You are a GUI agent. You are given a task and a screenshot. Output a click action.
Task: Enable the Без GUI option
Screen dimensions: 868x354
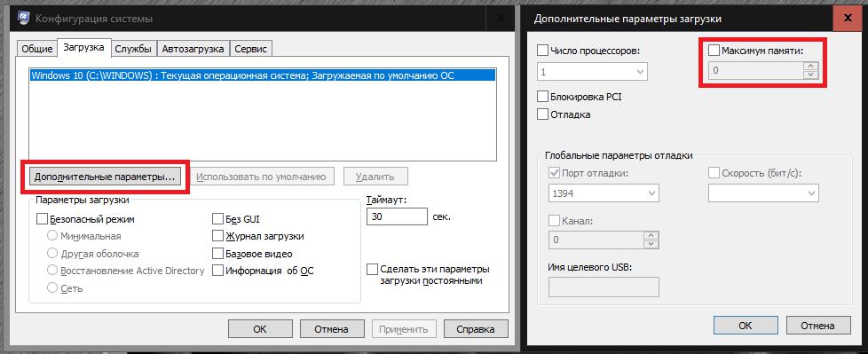(x=217, y=219)
